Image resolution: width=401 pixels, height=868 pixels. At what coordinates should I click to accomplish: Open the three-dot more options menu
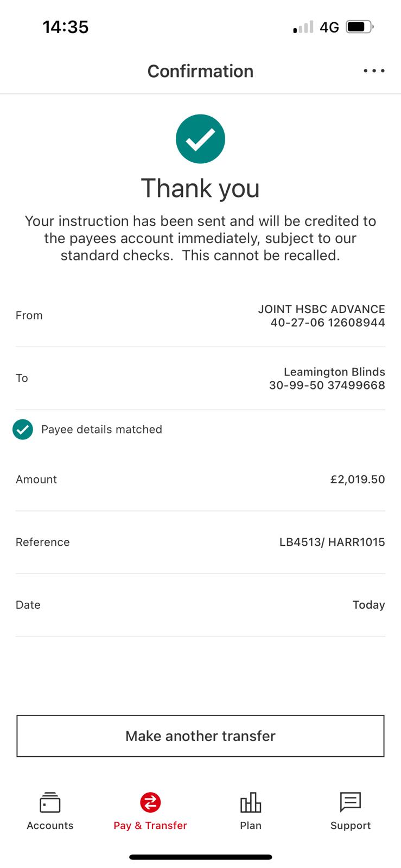374,71
